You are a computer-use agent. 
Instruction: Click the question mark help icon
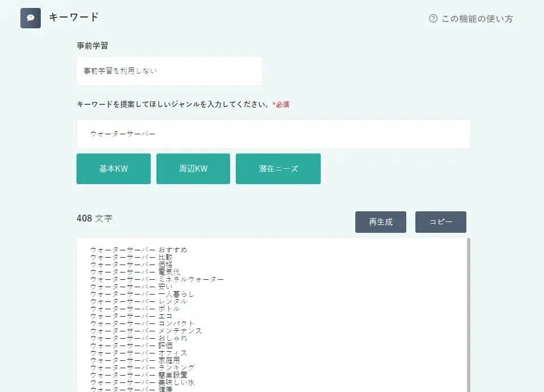[x=433, y=18]
